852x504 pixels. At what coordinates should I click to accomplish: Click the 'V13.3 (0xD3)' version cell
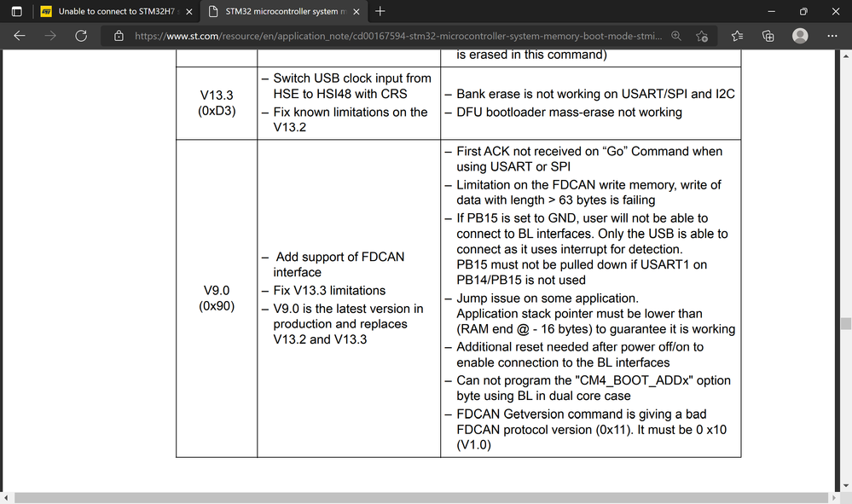[x=217, y=103]
